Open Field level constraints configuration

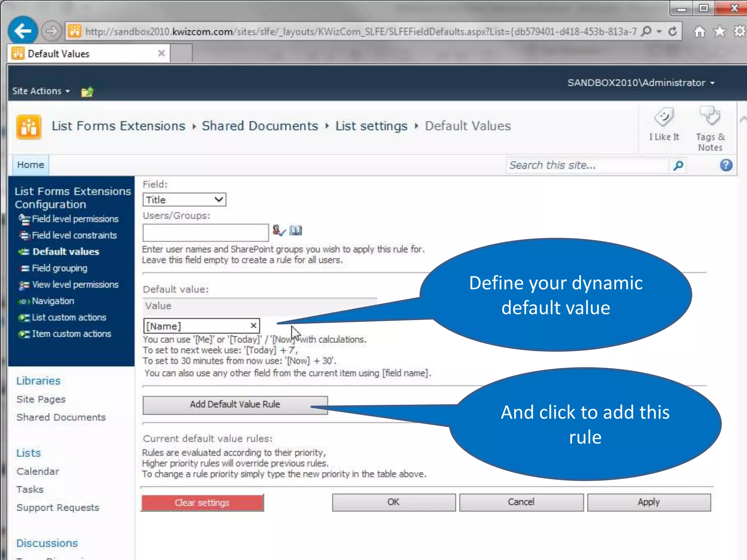[74, 235]
